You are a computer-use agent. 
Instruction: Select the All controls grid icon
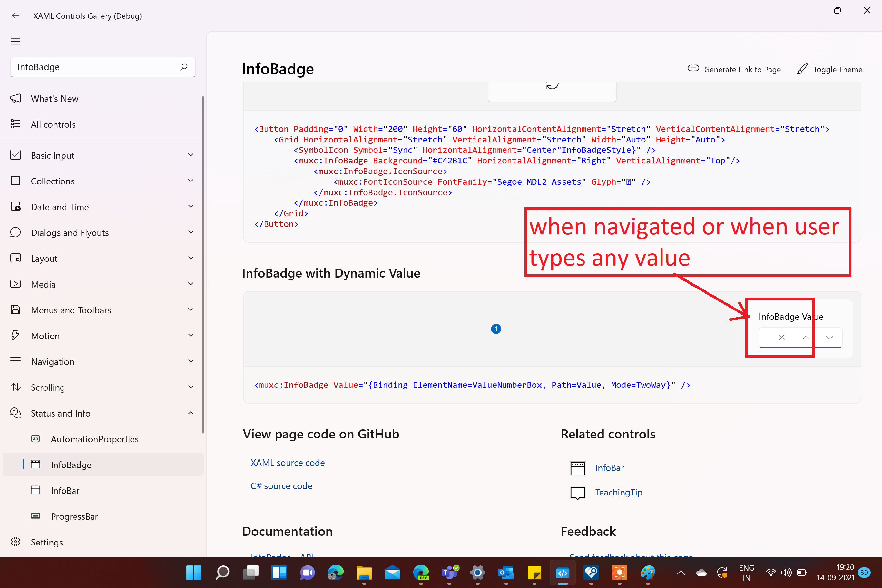pyautogui.click(x=15, y=124)
